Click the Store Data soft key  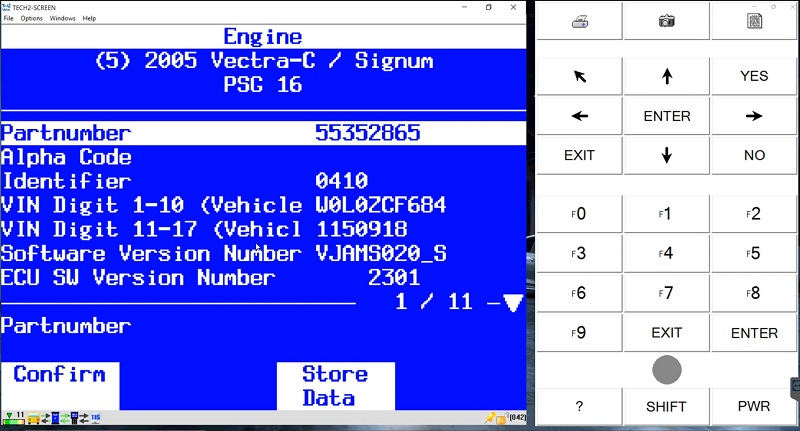click(334, 386)
